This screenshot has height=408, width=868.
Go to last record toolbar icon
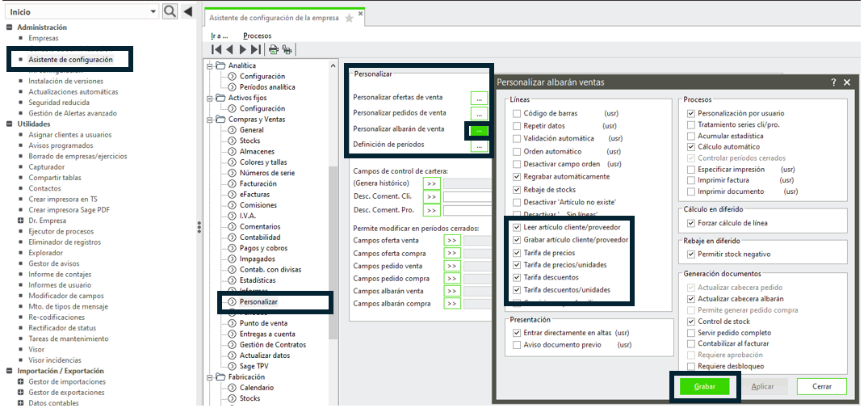coord(256,49)
